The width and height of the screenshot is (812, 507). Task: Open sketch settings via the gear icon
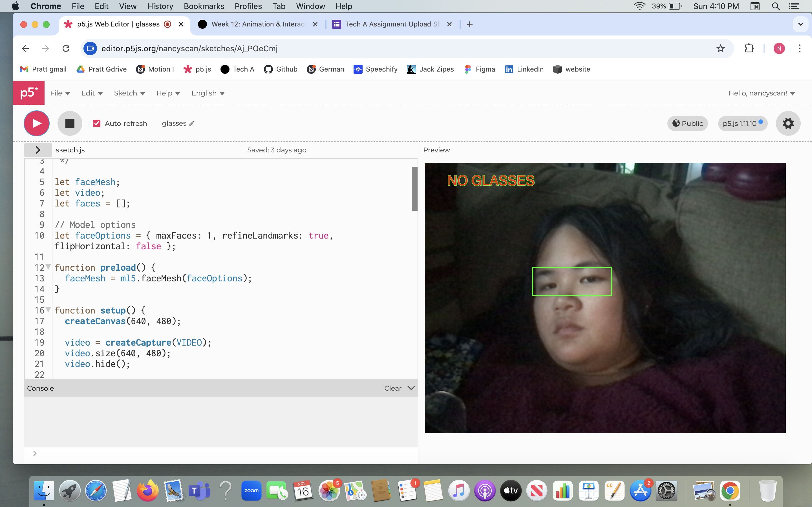788,123
